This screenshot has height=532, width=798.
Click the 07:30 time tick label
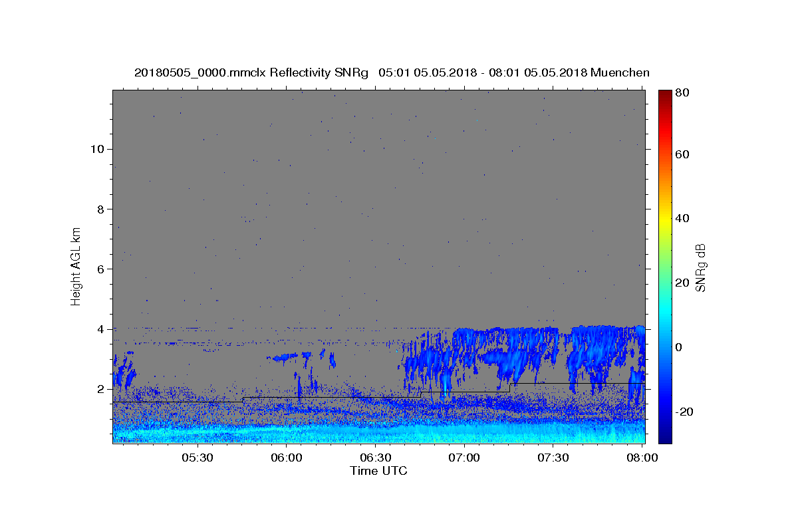[553, 458]
